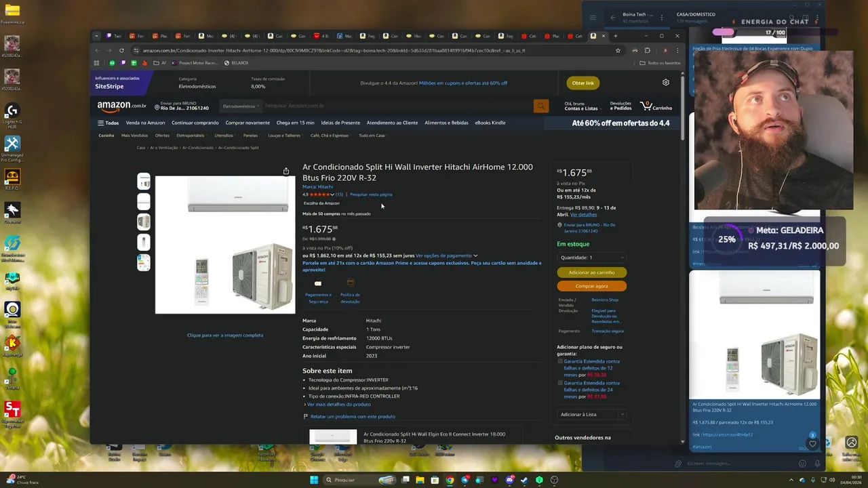
Task: Open star rating popover arrow
Action: (x=332, y=195)
